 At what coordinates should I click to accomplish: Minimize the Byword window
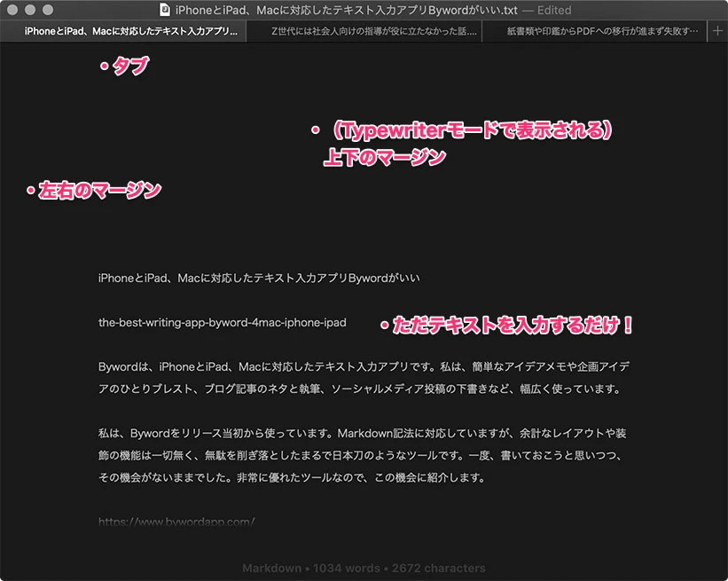tap(30, 11)
